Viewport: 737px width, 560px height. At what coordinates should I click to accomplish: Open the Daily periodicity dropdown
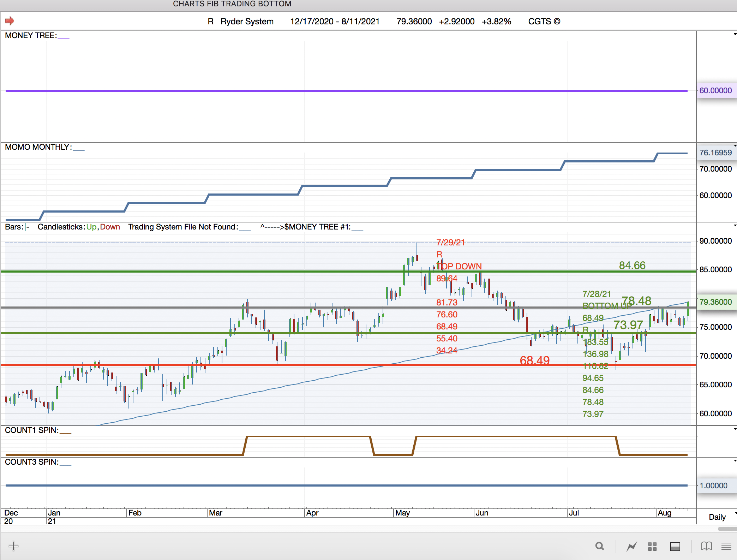718,517
